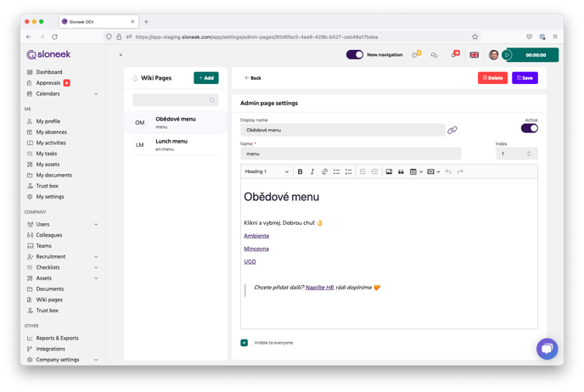Image resolution: width=584 pixels, height=392 pixels.
Task: Increase indent in editor toolbar
Action: (374, 171)
